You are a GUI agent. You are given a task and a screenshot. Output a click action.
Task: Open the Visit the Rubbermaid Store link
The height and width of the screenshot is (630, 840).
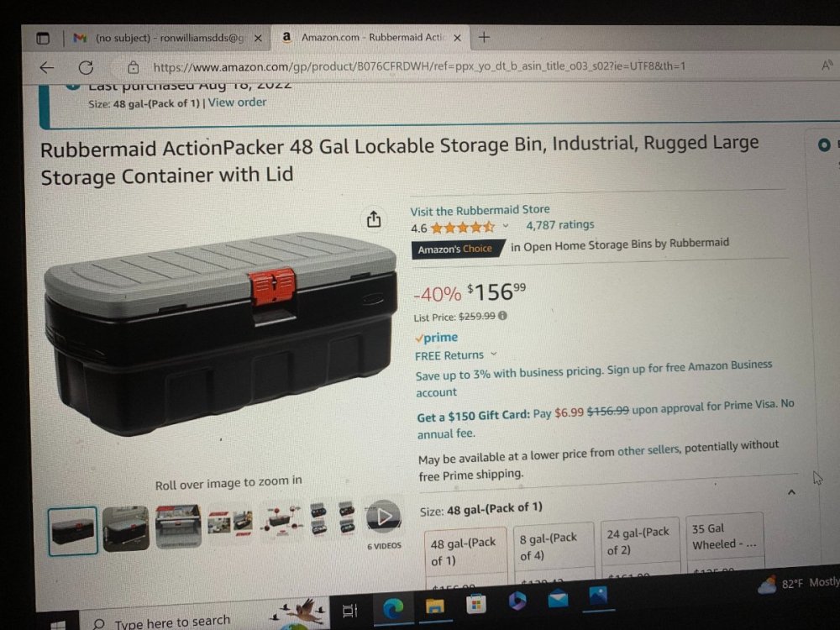pyautogui.click(x=480, y=209)
